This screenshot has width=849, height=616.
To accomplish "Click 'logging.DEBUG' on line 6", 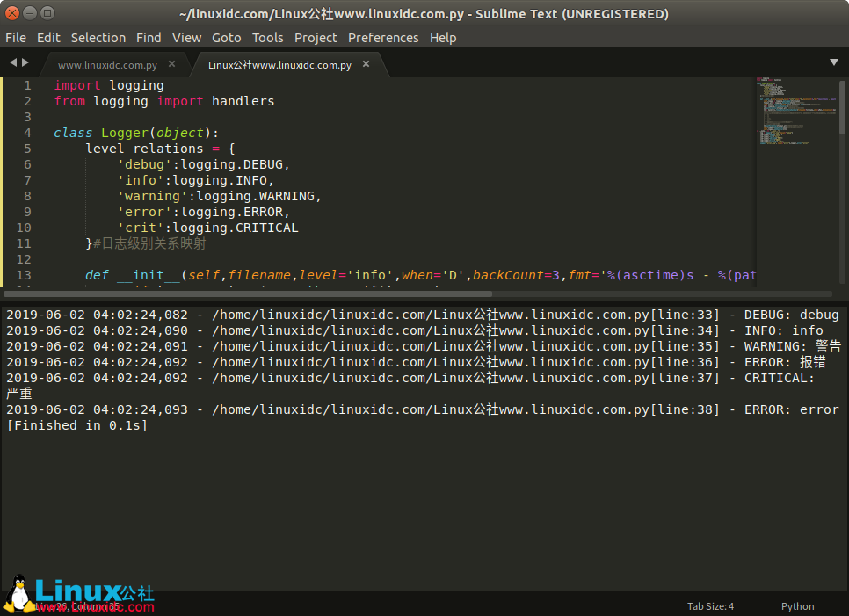I will [231, 164].
